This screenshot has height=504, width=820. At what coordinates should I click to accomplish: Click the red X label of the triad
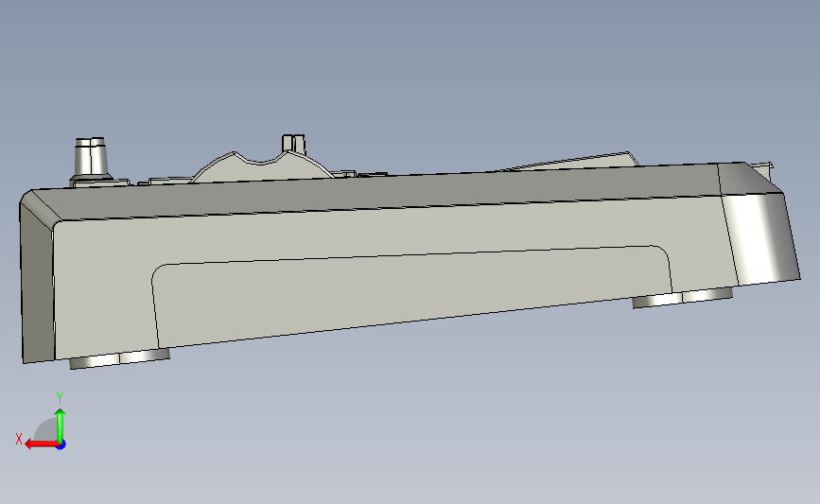19,439
